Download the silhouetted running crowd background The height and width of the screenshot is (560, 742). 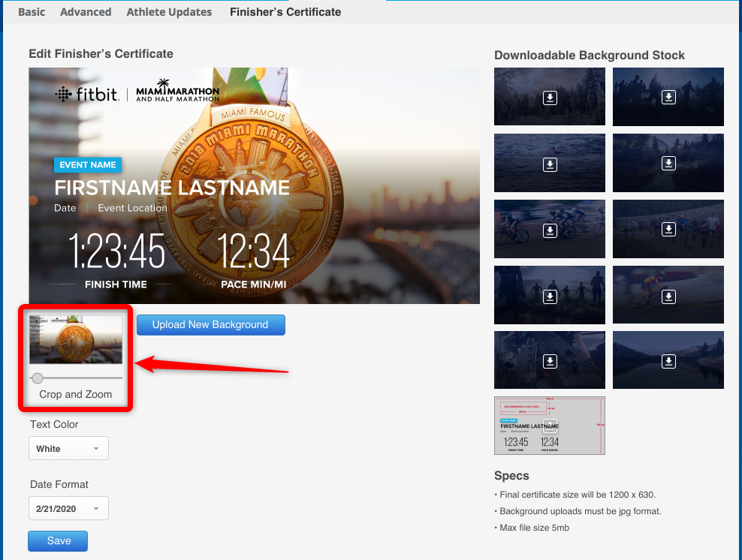click(x=668, y=97)
